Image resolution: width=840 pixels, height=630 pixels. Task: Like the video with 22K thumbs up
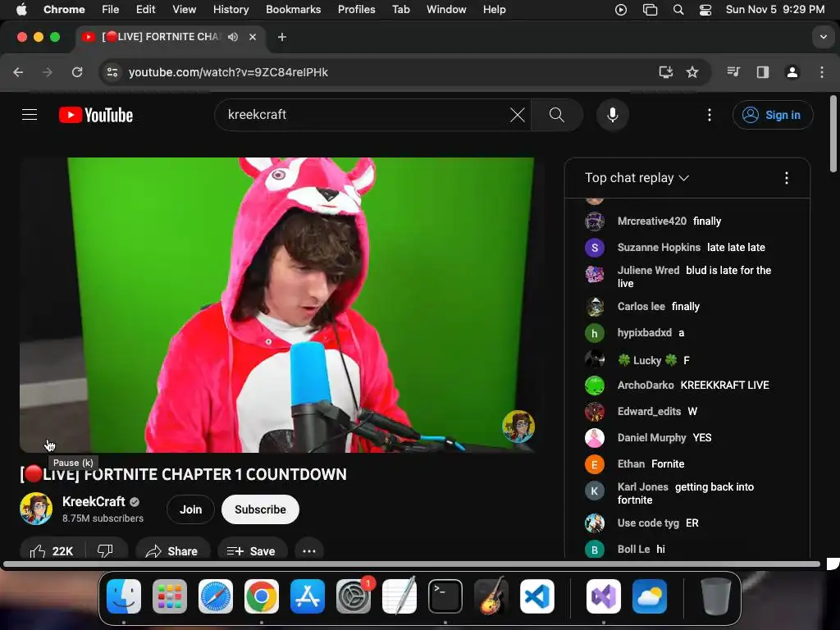[52, 550]
